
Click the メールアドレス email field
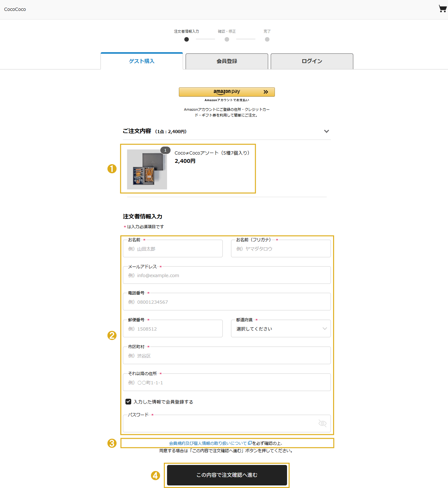227,275
